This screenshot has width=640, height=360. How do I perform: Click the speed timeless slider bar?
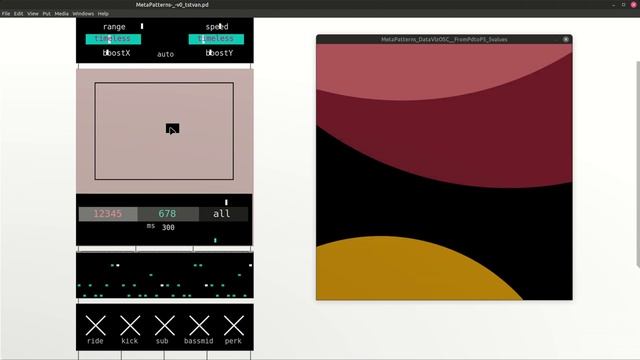216,39
